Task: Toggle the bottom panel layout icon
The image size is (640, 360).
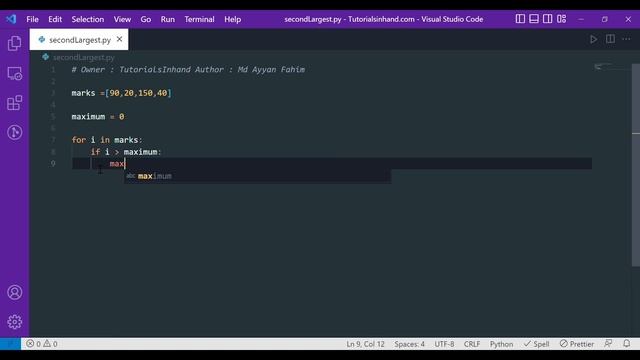Action: click(534, 19)
